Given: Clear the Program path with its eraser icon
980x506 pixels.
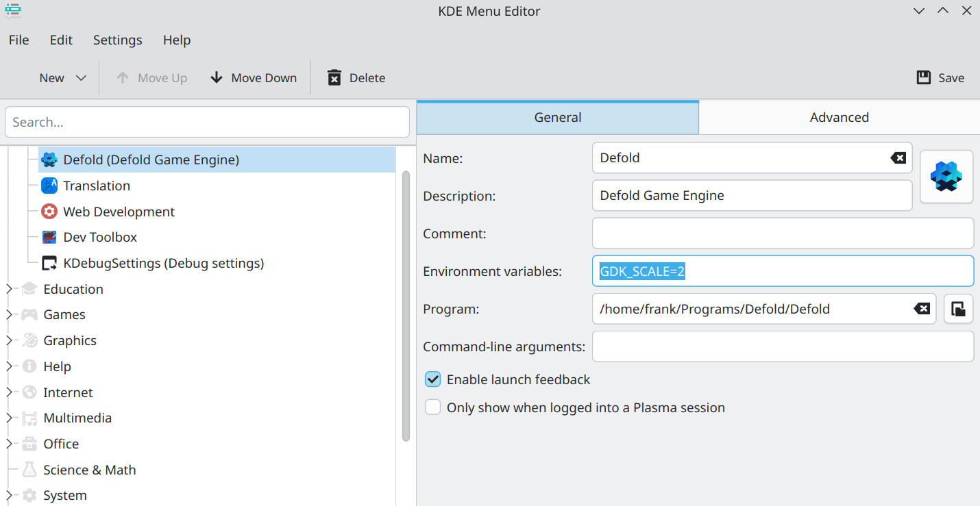Looking at the screenshot, I should coord(922,309).
